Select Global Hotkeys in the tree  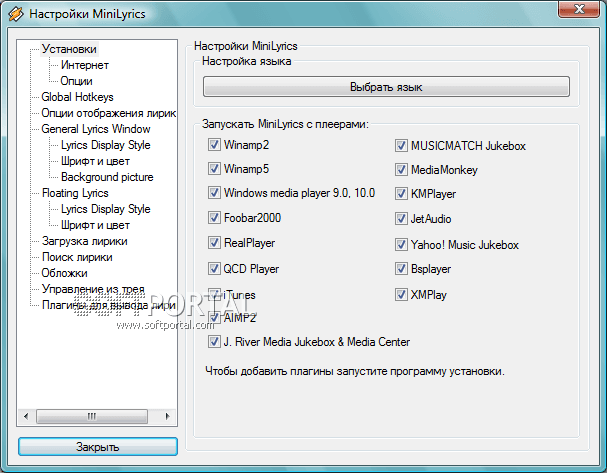click(77, 97)
